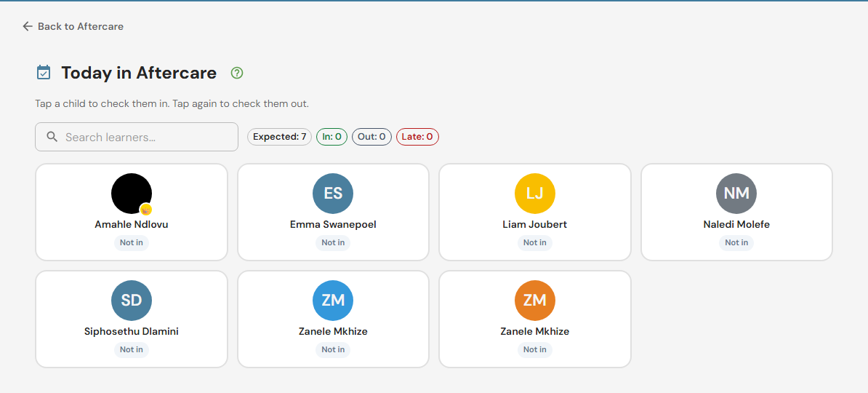Click the Not in status for Emma Swanepoel
868x393 pixels.
(x=333, y=243)
